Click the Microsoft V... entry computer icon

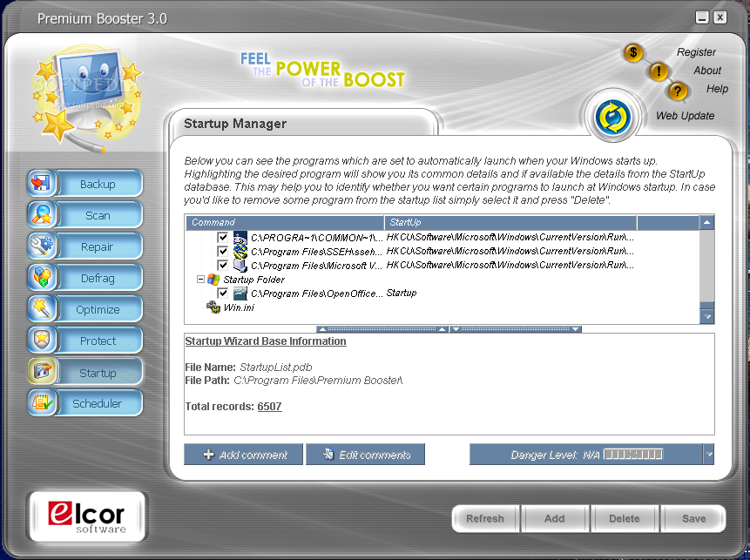[240, 265]
